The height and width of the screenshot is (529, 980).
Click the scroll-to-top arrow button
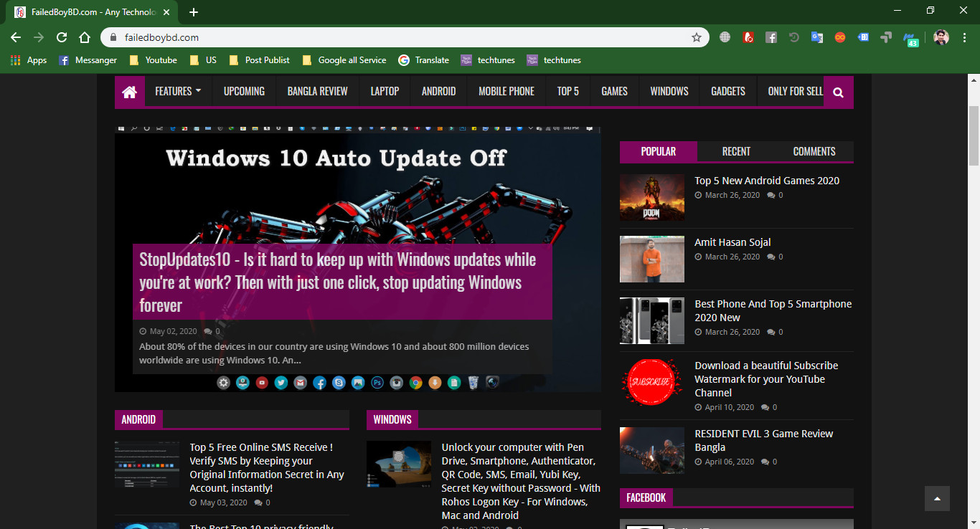click(x=937, y=498)
